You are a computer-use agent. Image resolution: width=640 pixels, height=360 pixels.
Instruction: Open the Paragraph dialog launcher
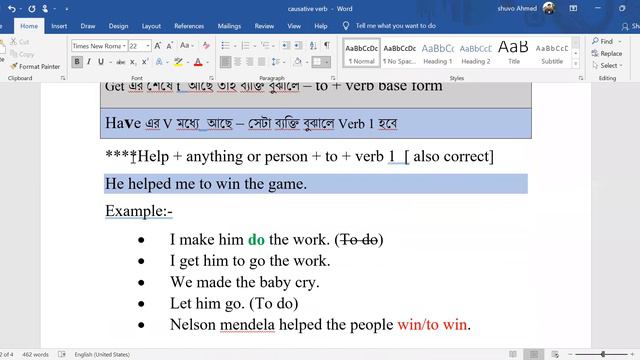click(x=333, y=78)
